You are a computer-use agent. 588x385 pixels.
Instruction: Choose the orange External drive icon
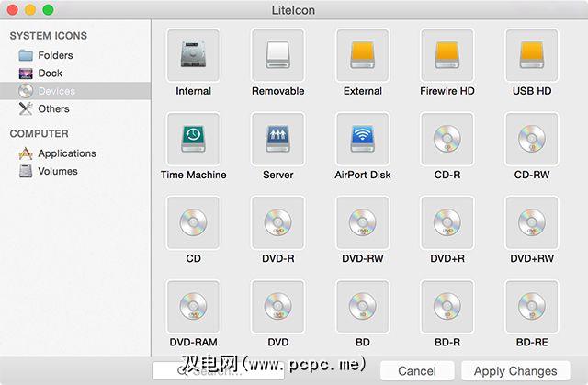click(x=362, y=55)
